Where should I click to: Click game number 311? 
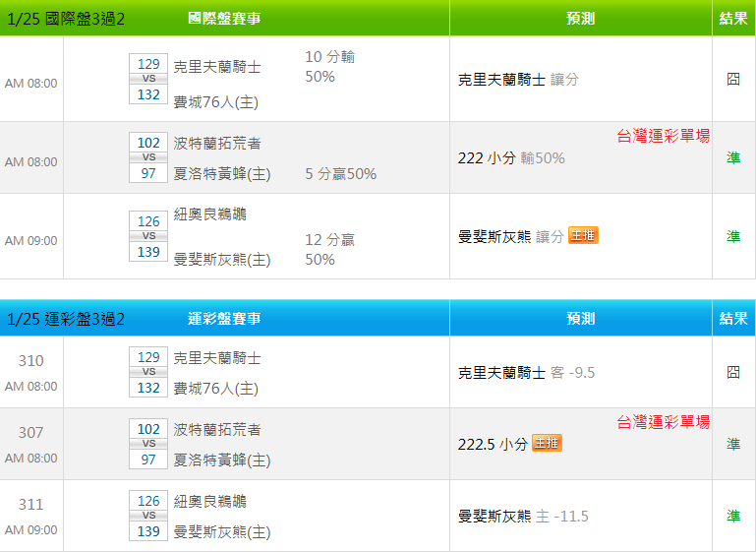tap(30, 504)
